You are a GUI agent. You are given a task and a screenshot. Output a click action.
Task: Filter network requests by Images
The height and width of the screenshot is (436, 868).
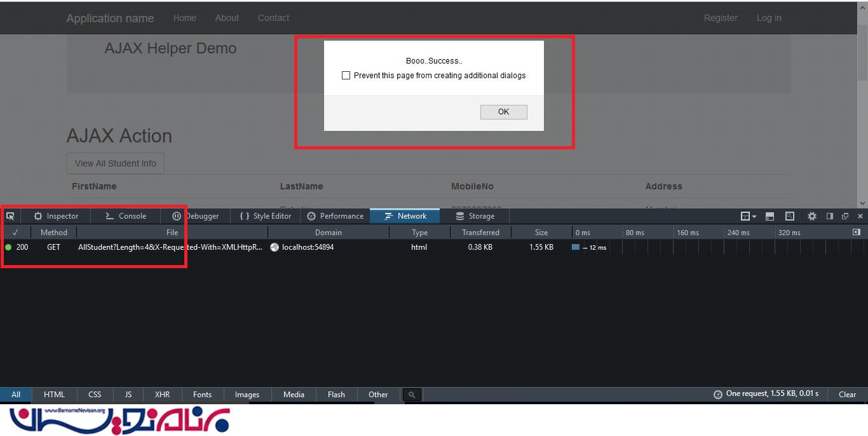pos(247,395)
